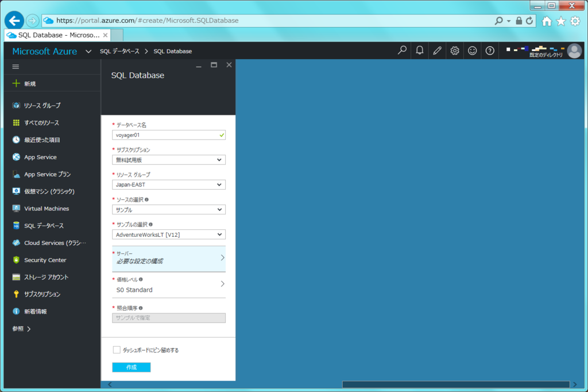Open the ソースの選択 dropdown
This screenshot has width=588, height=392.
(x=169, y=210)
